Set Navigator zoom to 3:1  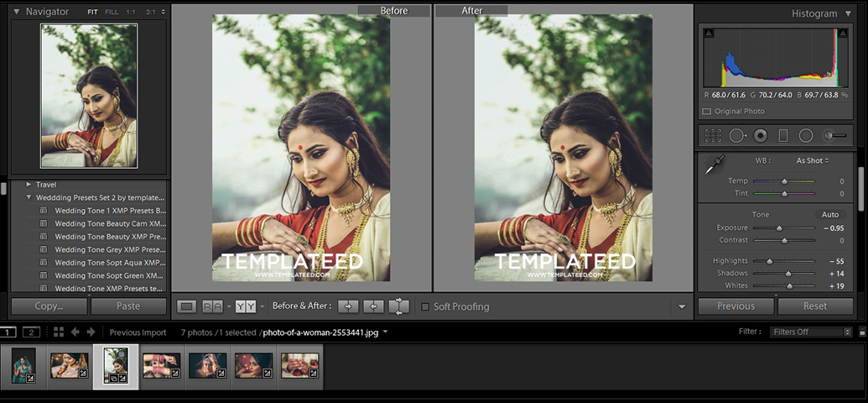pos(150,12)
